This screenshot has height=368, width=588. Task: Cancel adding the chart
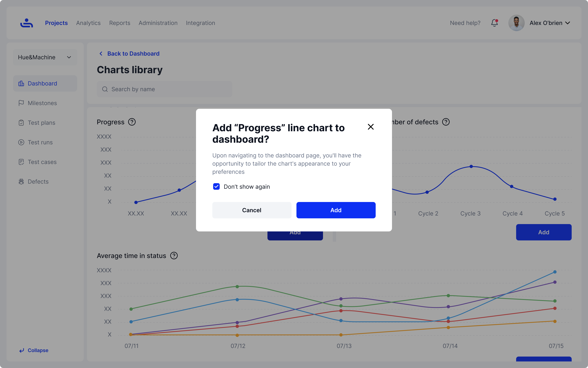[x=252, y=210]
